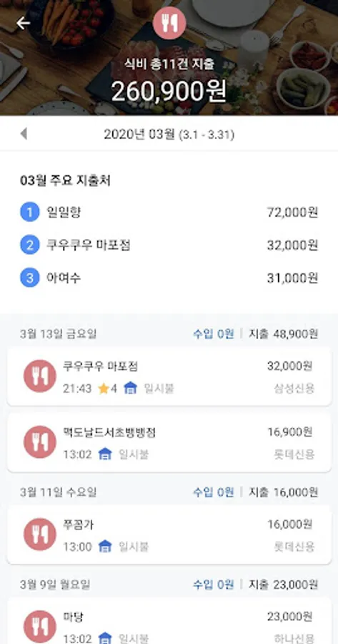Image resolution: width=338 pixels, height=644 pixels.
Task: Open the 마당 23,000원 transaction
Action: click(x=169, y=621)
